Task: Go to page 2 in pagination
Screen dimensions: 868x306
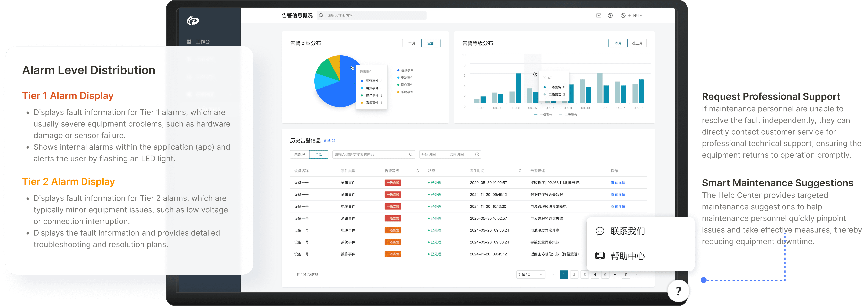Action: (x=574, y=275)
